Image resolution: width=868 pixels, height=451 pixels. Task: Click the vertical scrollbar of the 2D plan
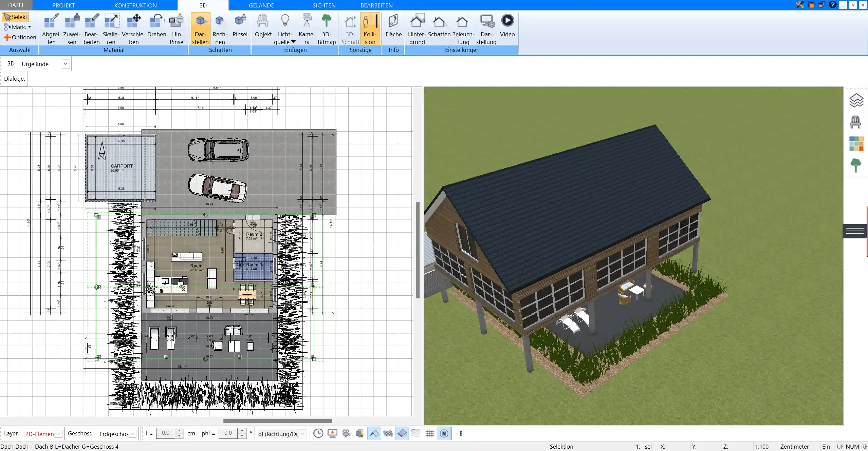point(418,250)
